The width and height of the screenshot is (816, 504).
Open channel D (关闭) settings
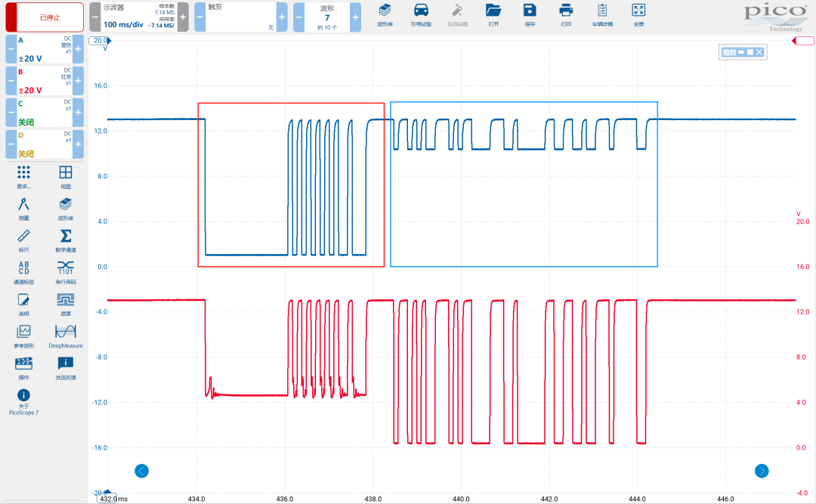click(45, 145)
